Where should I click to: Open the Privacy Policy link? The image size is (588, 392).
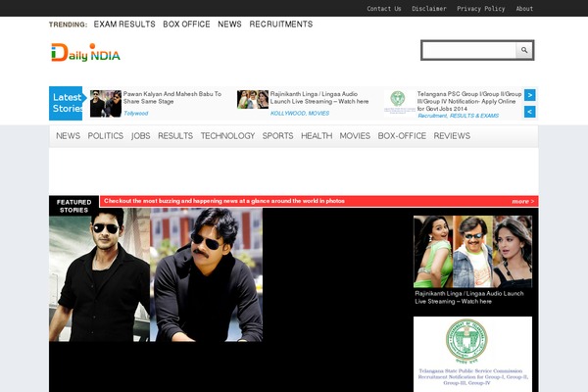click(x=480, y=8)
